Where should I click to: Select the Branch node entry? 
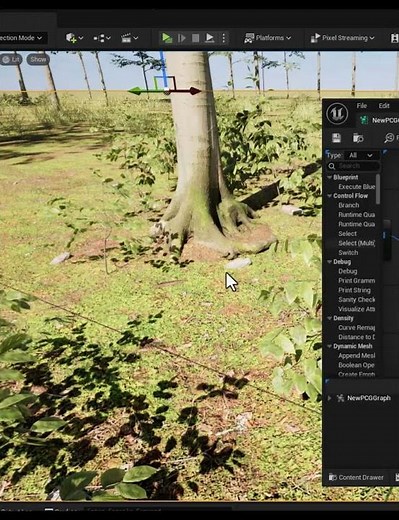[349, 205]
